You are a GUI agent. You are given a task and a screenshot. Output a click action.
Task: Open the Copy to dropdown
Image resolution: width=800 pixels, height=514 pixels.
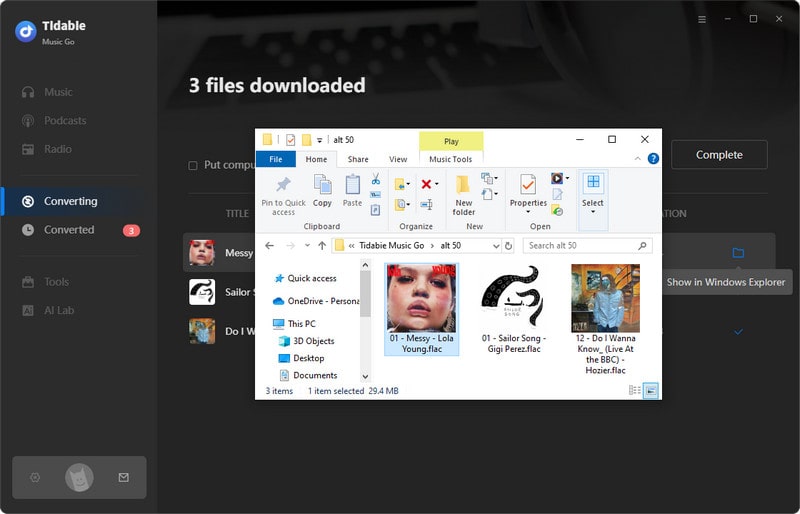(x=402, y=205)
